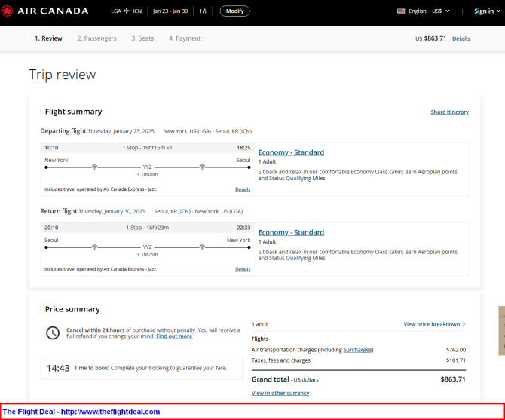The width and height of the screenshot is (505, 420).
Task: Click the YYZ stop on return flight
Action: 148,247
